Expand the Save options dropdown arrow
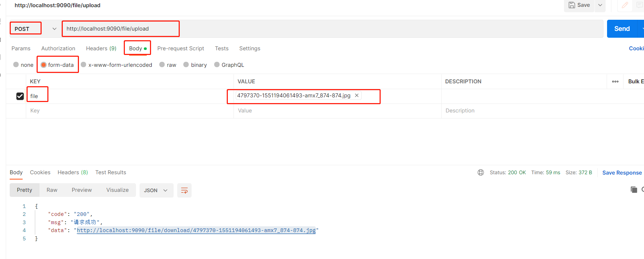Image resolution: width=644 pixels, height=259 pixels. point(600,5)
